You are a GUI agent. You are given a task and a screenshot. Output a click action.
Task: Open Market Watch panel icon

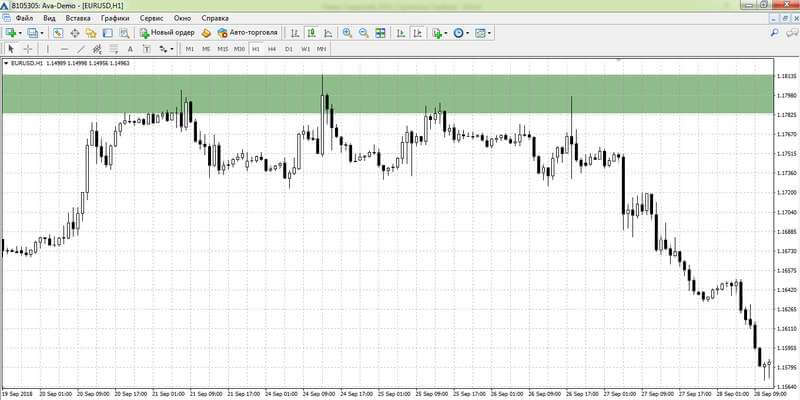pos(58,33)
